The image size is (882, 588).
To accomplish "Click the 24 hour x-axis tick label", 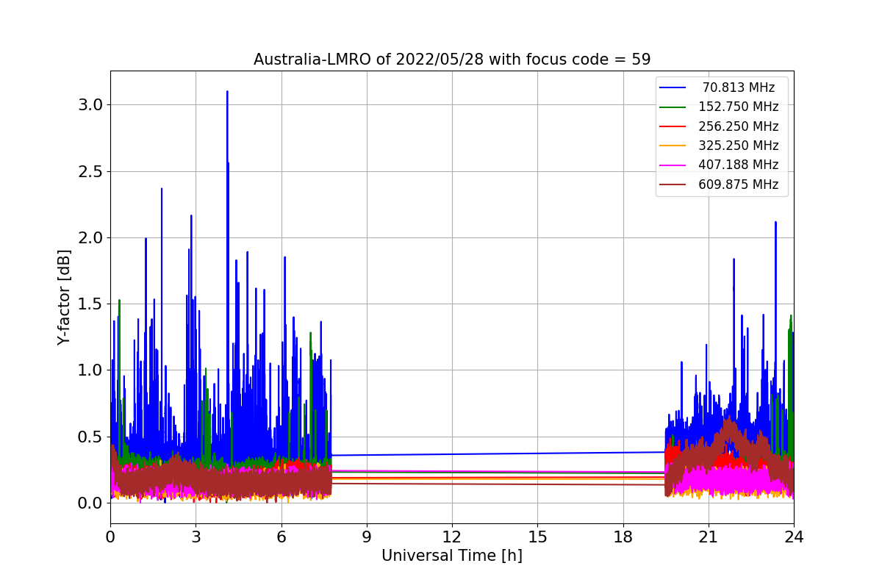I will click(x=794, y=537).
